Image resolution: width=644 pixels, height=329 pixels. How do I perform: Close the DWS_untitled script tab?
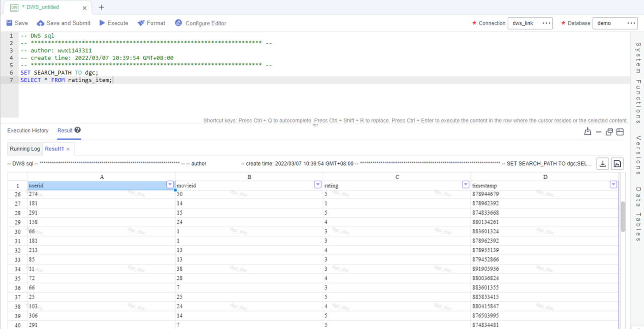85,8
